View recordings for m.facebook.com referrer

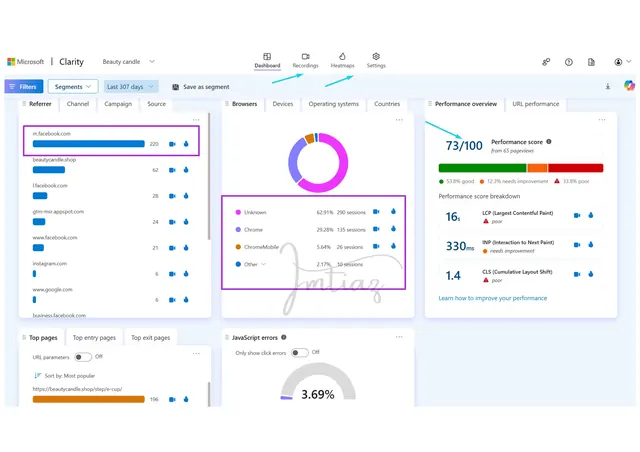[x=172, y=144]
